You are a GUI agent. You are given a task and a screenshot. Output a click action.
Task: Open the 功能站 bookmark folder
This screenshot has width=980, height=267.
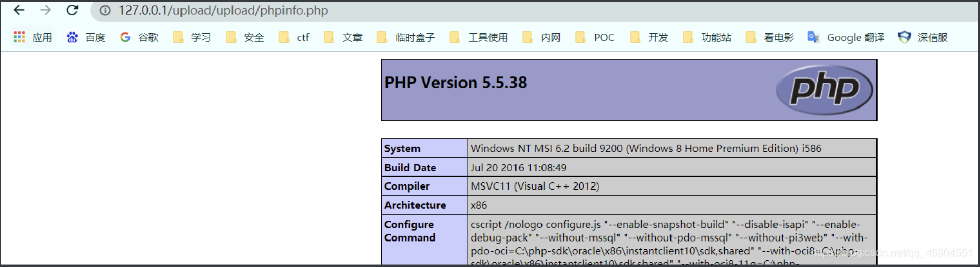(707, 37)
